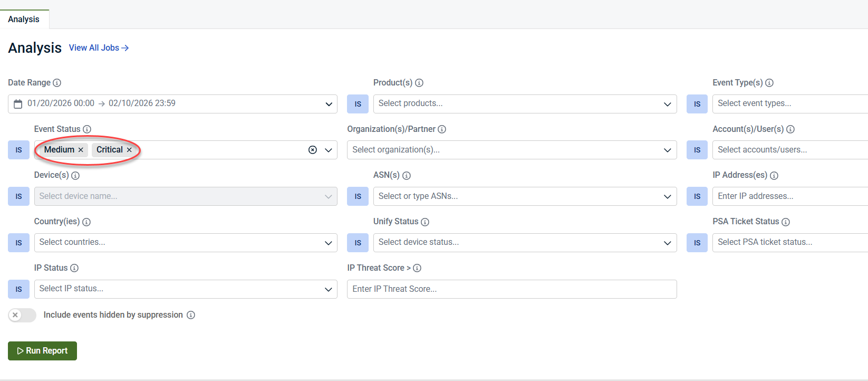Clear all selected Event Status values
The width and height of the screenshot is (868, 381).
pos(313,150)
